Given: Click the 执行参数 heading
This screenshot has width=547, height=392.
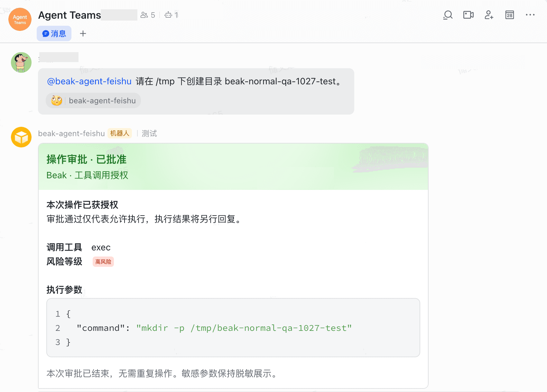Looking at the screenshot, I should pyautogui.click(x=64, y=290).
